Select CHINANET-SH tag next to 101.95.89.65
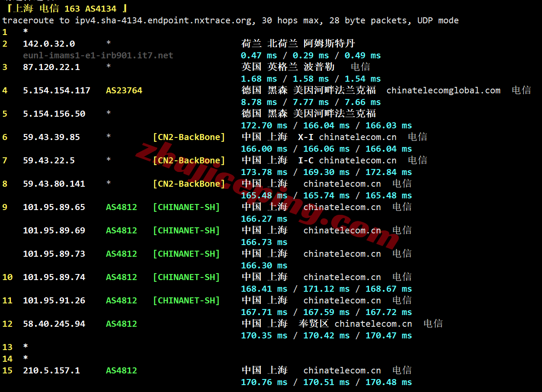Image resolution: width=542 pixels, height=392 pixels. 186,207
